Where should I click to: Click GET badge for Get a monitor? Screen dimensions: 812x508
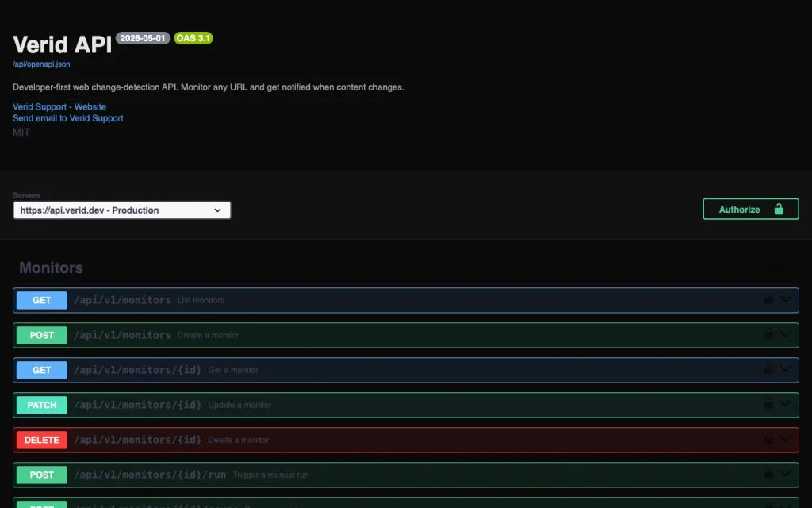pos(42,370)
